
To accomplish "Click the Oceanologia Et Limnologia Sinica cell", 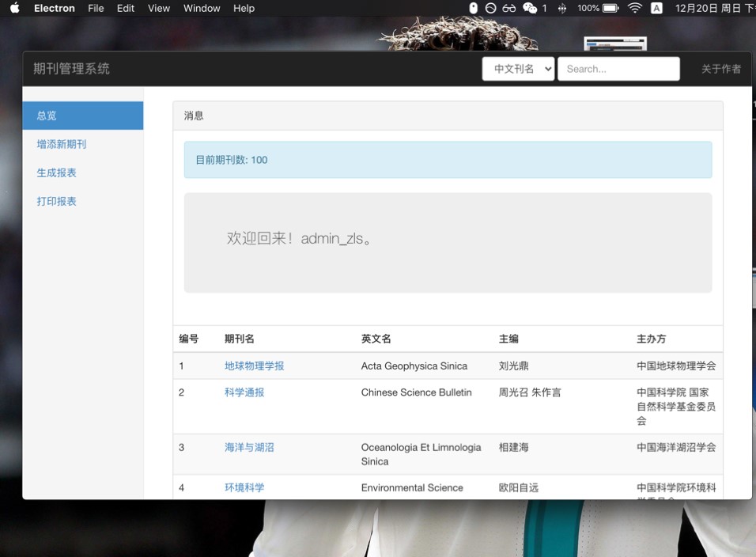I will [421, 454].
